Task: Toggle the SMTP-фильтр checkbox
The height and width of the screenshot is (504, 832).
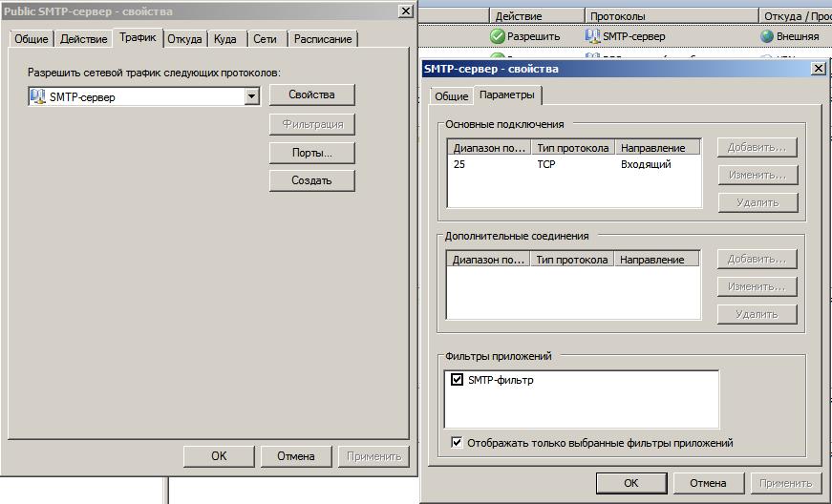Action: pos(457,380)
